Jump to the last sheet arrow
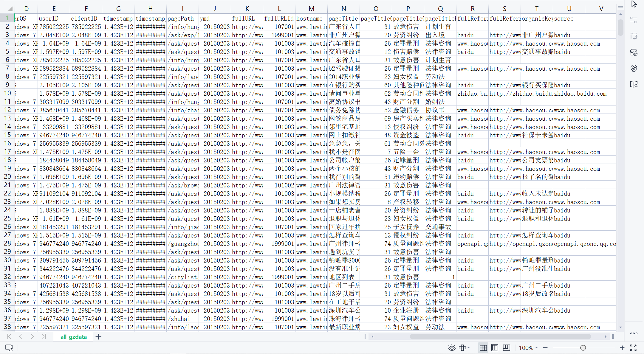 point(44,337)
